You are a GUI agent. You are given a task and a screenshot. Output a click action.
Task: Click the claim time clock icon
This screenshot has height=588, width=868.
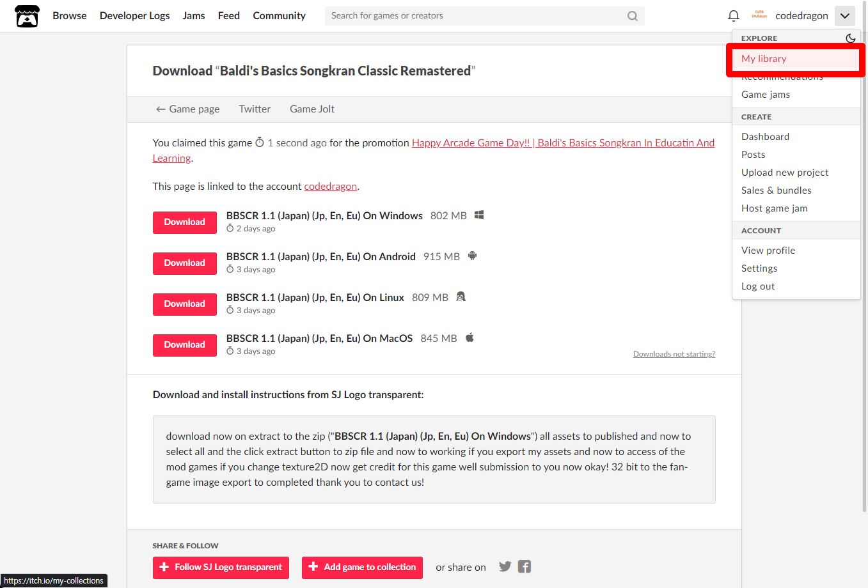tap(260, 143)
